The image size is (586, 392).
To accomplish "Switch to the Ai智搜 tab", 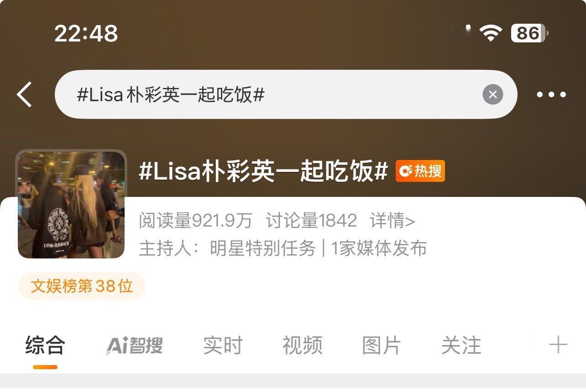I will [x=135, y=346].
